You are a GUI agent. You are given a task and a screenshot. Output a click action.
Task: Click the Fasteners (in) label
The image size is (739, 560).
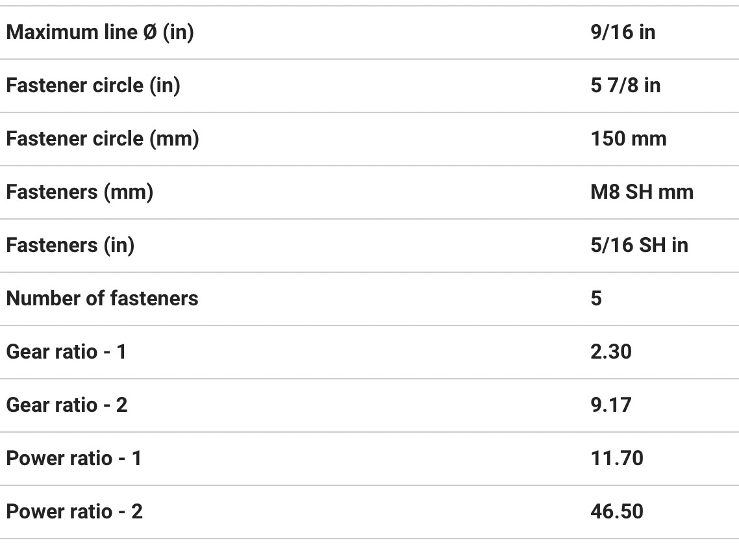tap(70, 246)
